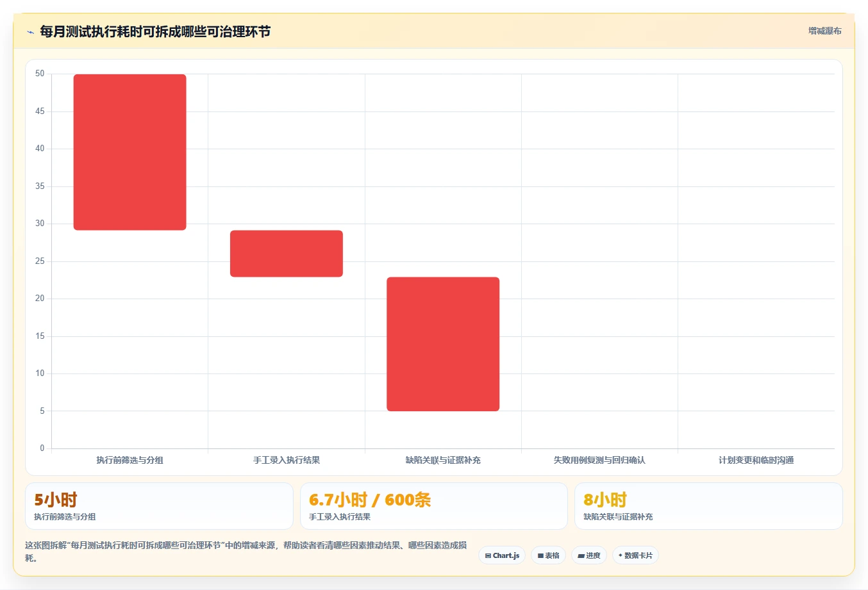Select the 表格 tag chip
The width and height of the screenshot is (868, 590).
click(548, 555)
